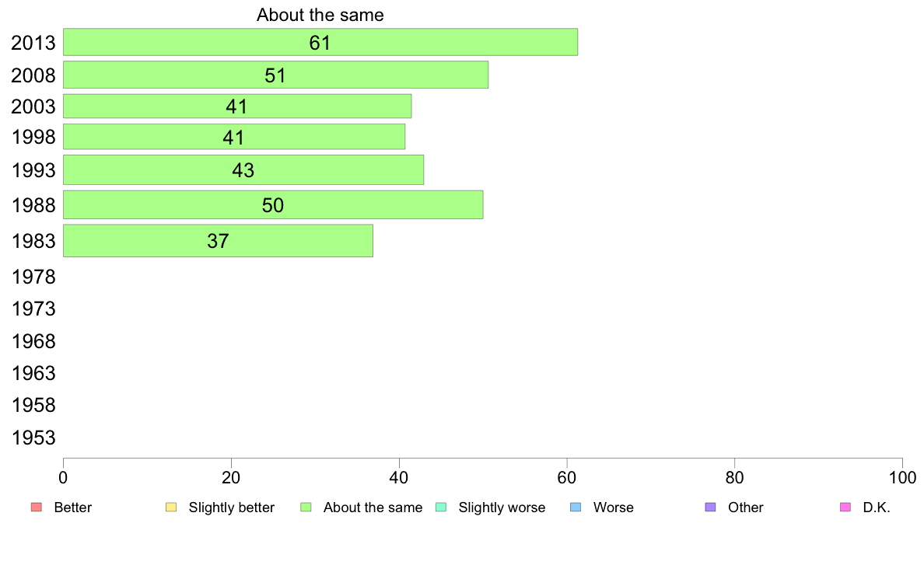Click the Slightly worse legend label

502,507
